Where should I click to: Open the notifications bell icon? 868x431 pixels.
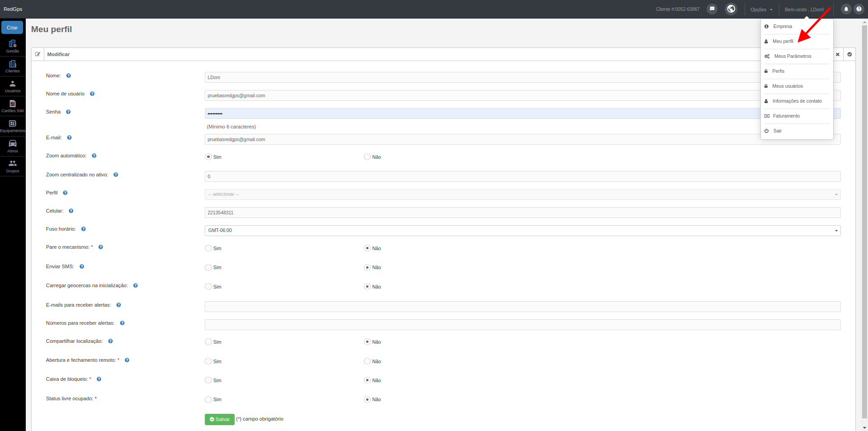coord(846,9)
